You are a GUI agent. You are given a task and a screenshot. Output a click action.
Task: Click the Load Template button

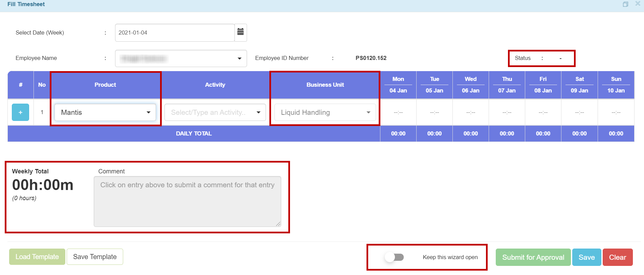pos(37,257)
